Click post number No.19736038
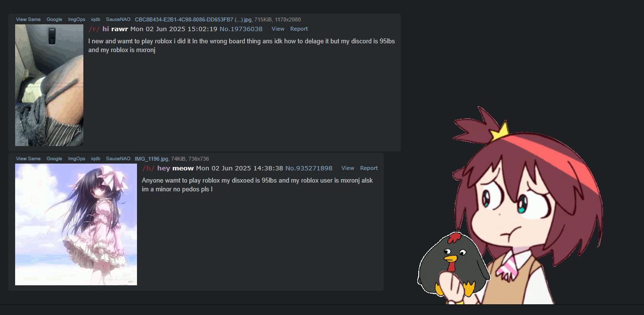Image resolution: width=644 pixels, height=315 pixels. (x=241, y=29)
